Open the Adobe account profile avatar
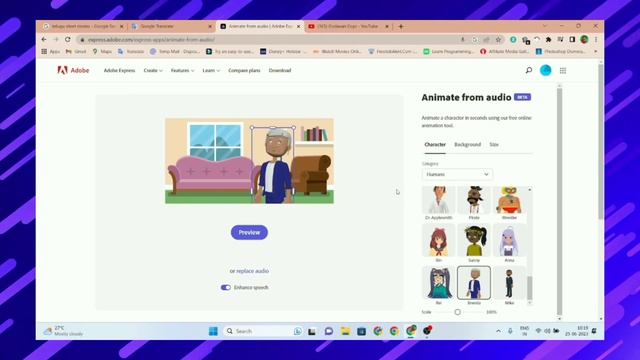The image size is (640, 360). (x=546, y=70)
